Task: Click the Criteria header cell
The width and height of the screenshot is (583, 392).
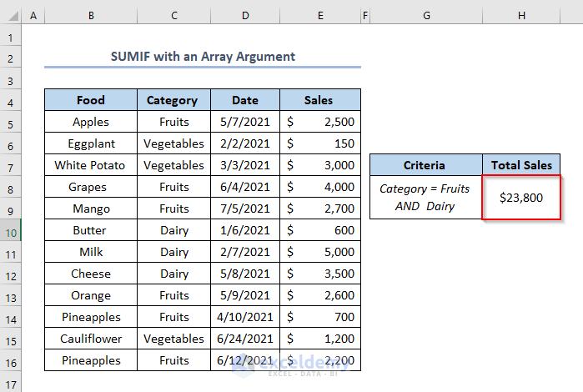Action: click(425, 165)
